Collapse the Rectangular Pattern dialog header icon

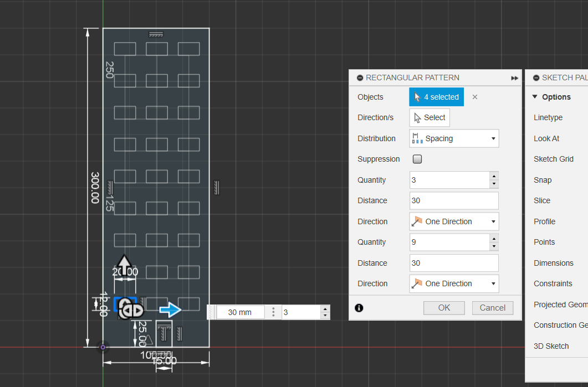[360, 78]
